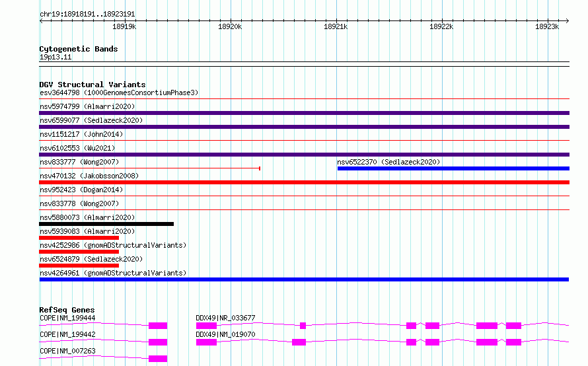Viewport: 588px width, 366px height.
Task: Open the DDX49|NR_033677 transcript label
Action: (x=225, y=318)
